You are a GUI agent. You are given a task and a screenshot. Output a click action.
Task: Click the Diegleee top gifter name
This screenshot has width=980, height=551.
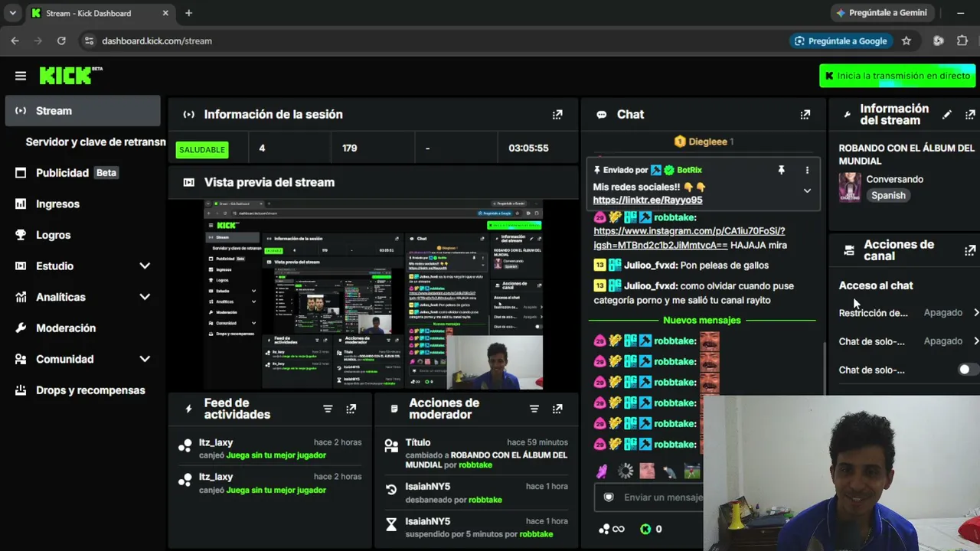click(x=707, y=142)
